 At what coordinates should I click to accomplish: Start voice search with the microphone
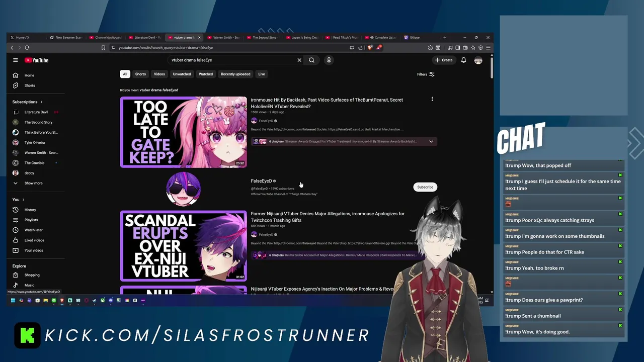coord(329,60)
